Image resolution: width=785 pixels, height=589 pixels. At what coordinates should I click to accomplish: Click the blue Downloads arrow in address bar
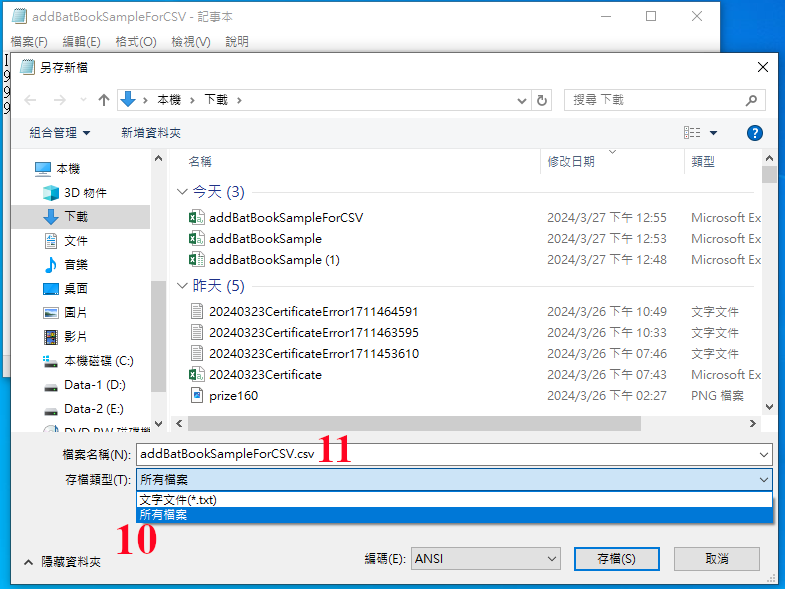(128, 100)
